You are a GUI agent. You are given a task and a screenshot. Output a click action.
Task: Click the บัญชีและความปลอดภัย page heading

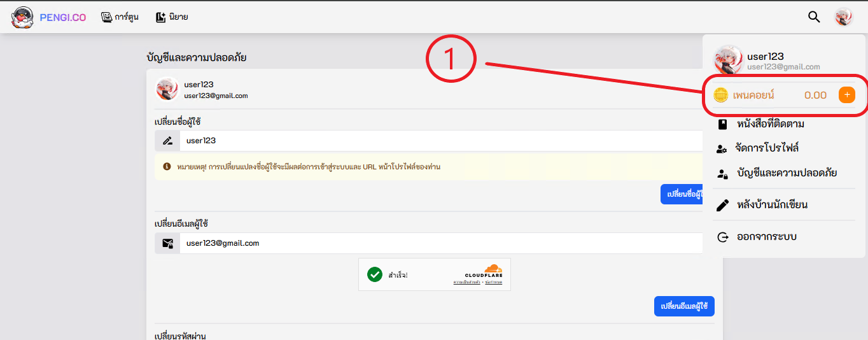coord(197,58)
